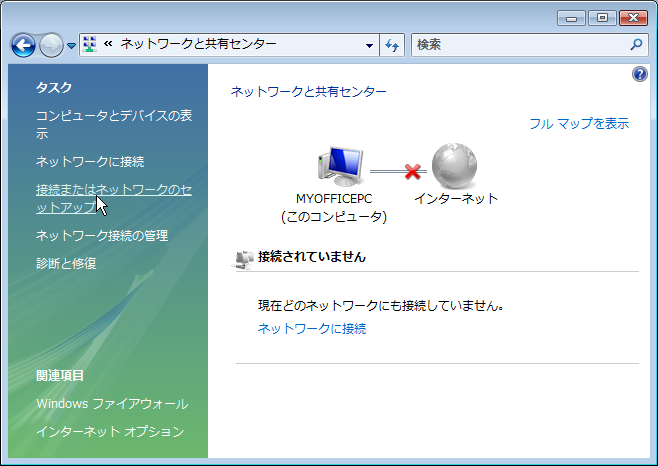This screenshot has height=466, width=658.
Task: Click the red X disconnected marker
Action: 413,171
